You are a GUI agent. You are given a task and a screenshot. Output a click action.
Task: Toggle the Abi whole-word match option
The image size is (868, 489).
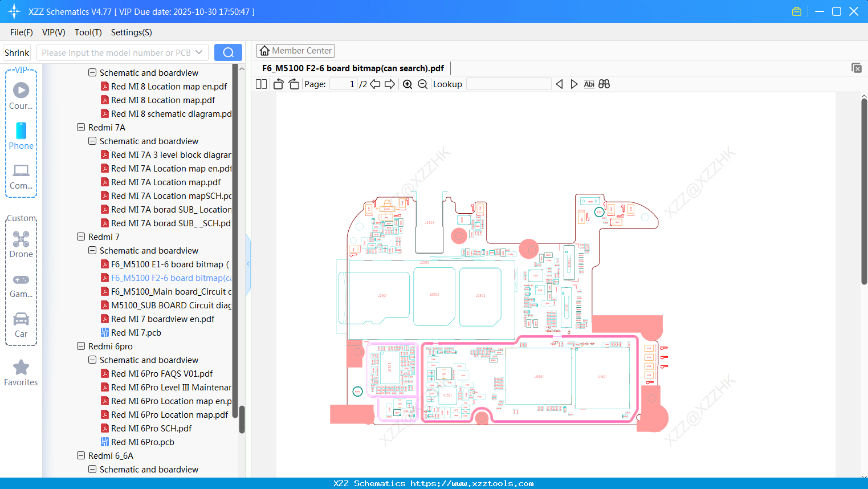[x=589, y=84]
